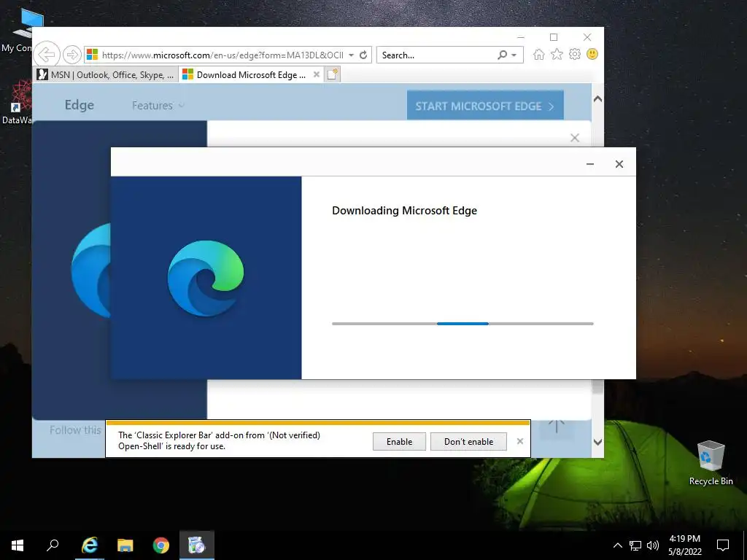Minimize the Edge installer window
This screenshot has height=560, width=747.
589,164
